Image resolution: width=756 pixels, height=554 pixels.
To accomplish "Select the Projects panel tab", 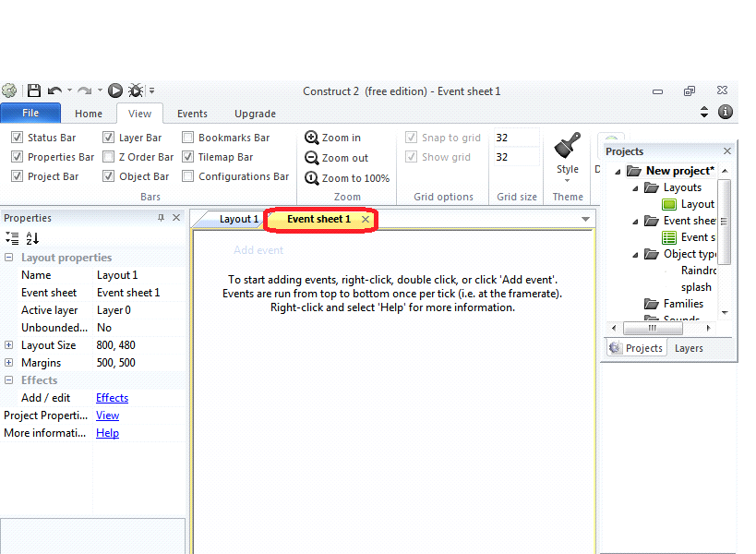I will (636, 348).
